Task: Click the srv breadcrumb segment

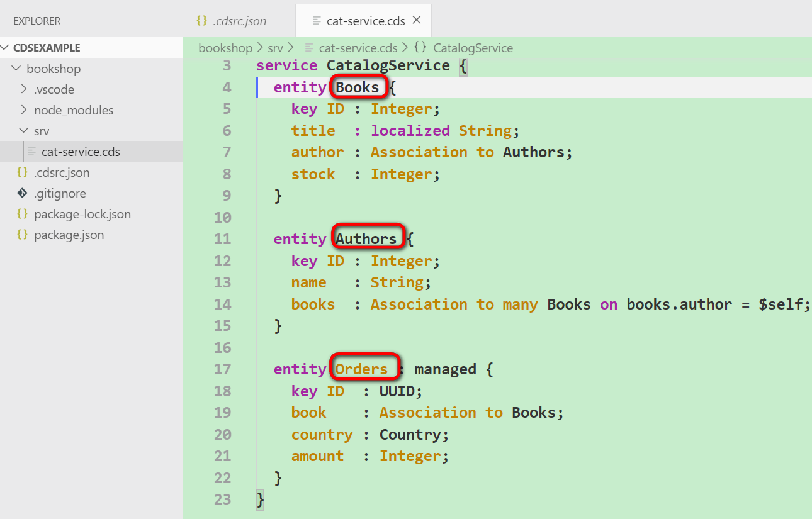Action: pos(275,48)
